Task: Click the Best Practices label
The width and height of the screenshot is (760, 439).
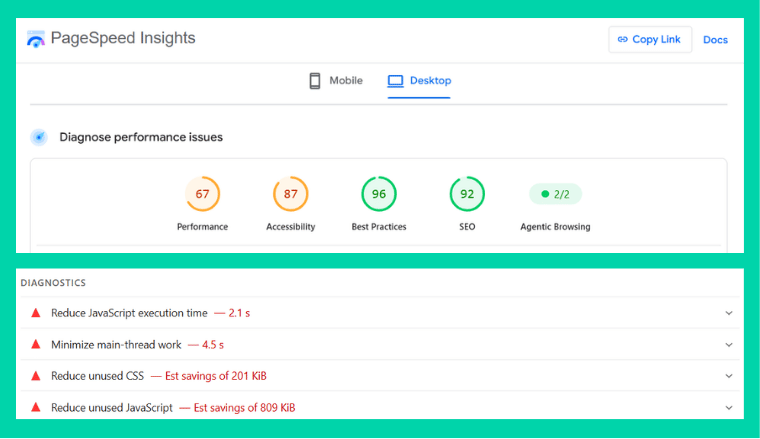Action: pyautogui.click(x=379, y=227)
